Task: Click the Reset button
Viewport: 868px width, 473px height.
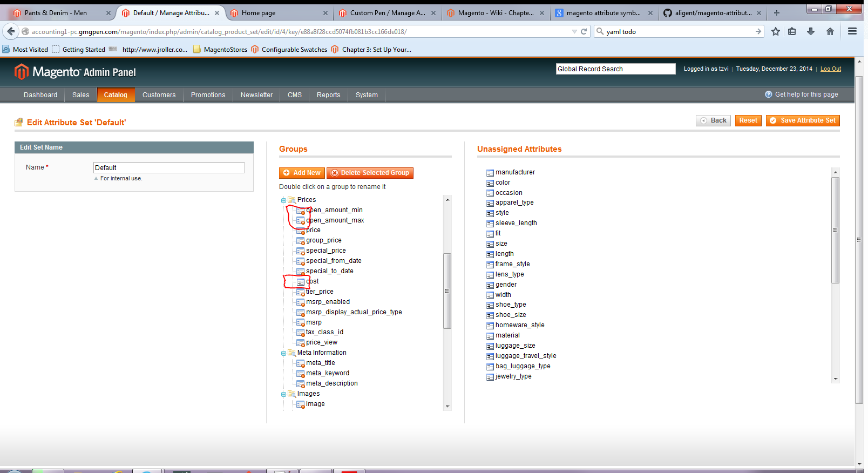Action: coord(748,120)
